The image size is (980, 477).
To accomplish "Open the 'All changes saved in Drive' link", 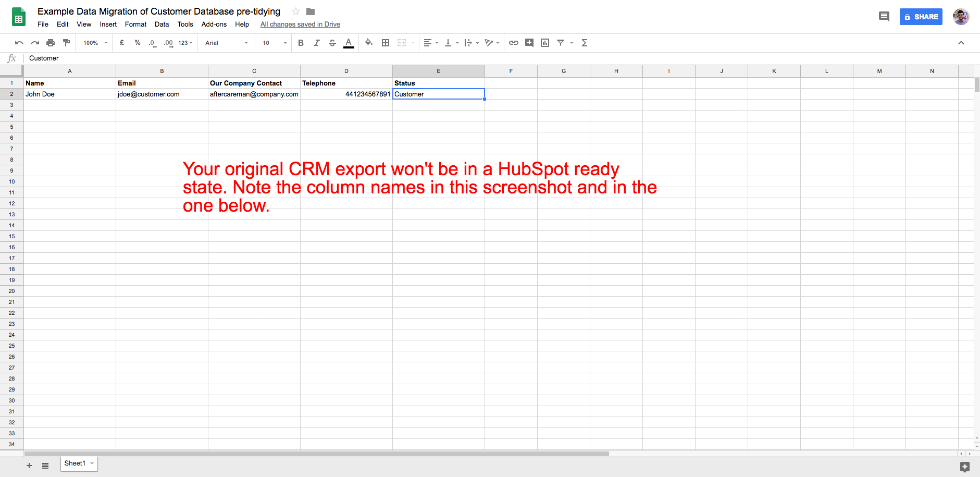I will [x=300, y=24].
